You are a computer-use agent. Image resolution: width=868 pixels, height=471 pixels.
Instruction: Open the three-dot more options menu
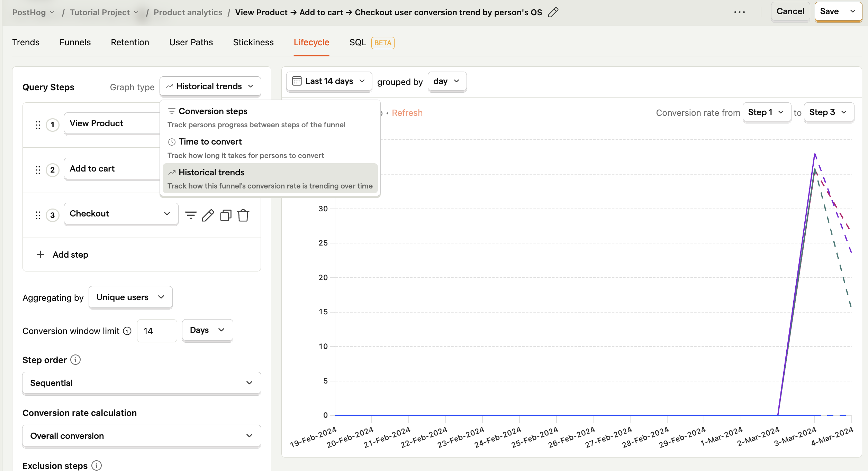tap(739, 12)
